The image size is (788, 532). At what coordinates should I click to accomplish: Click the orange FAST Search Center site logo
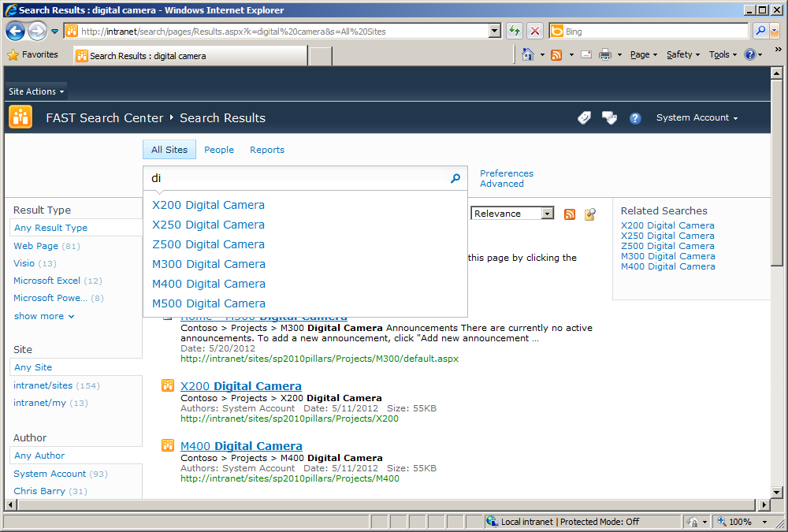pos(20,117)
